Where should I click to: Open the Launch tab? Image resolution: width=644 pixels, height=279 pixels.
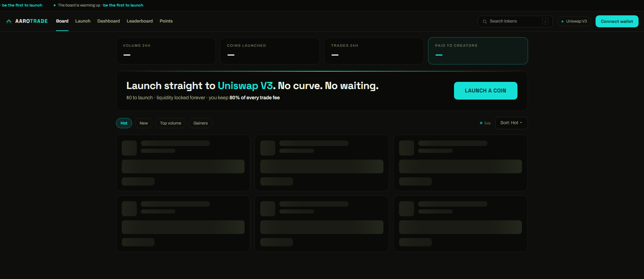point(83,21)
